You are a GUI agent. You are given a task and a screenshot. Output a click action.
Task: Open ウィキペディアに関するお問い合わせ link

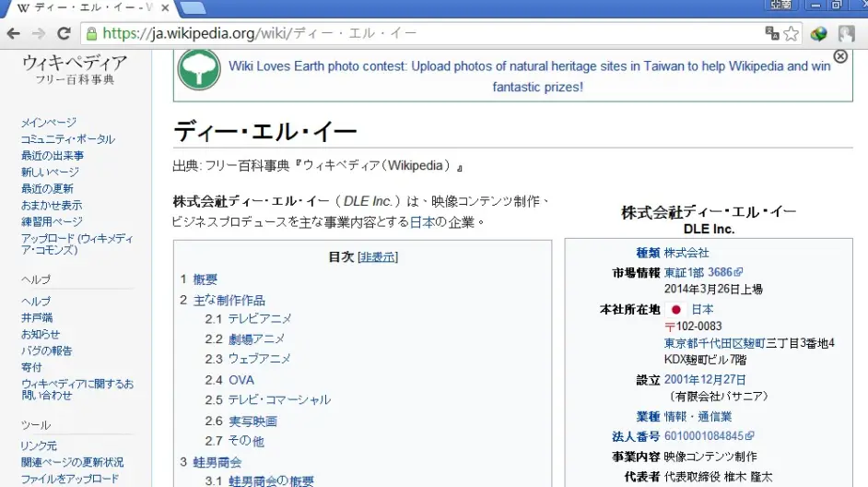[77, 389]
